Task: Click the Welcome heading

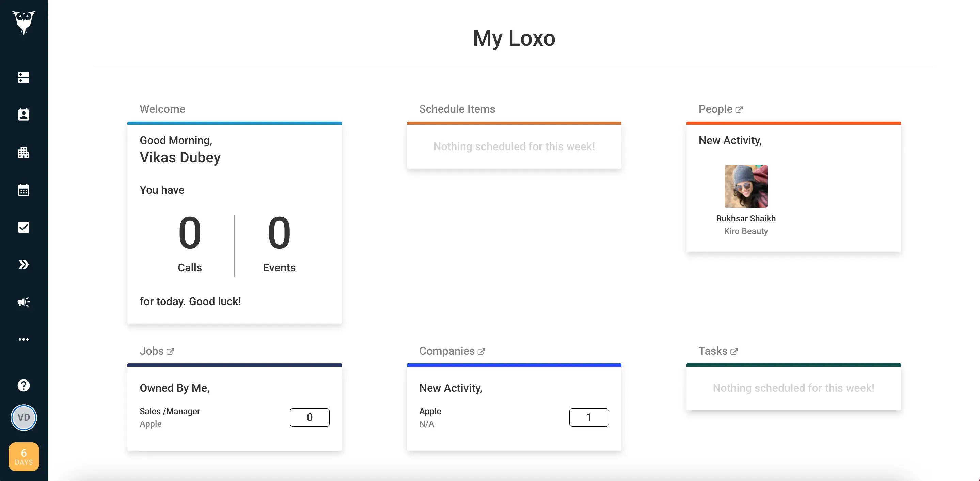Action: (162, 109)
